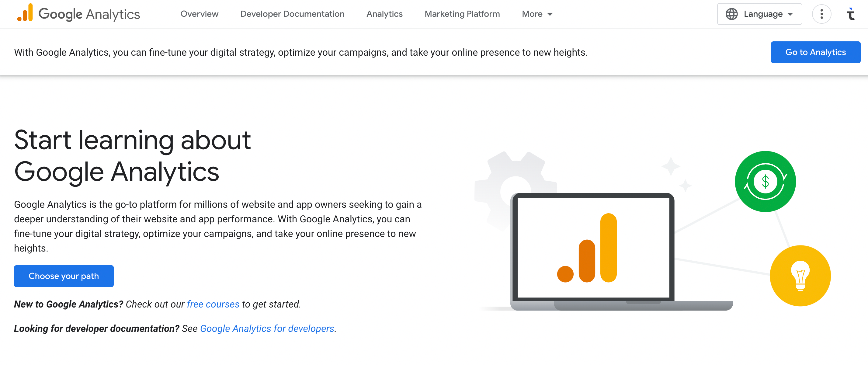Select the Overview menu item
Image resolution: width=868 pixels, height=365 pixels.
tap(199, 14)
